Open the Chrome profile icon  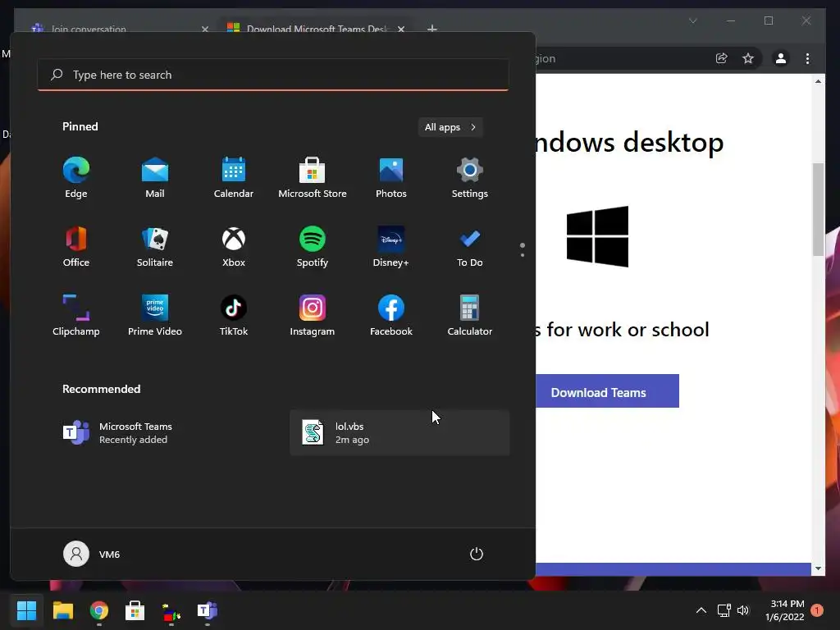point(781,58)
